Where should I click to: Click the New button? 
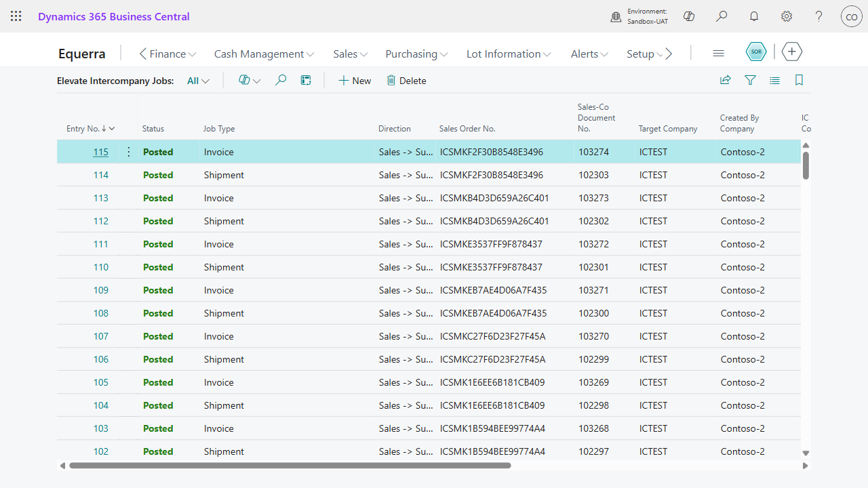tap(355, 81)
